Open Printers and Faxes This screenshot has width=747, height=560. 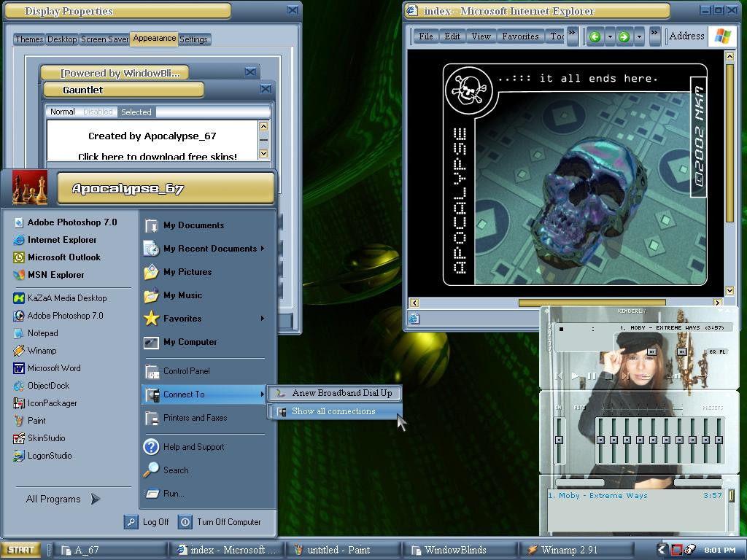(186, 418)
